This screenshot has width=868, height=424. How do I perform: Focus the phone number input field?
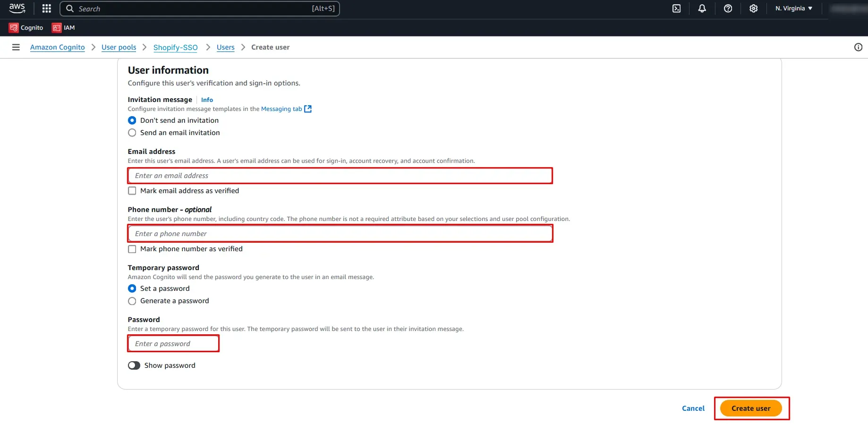coord(340,234)
